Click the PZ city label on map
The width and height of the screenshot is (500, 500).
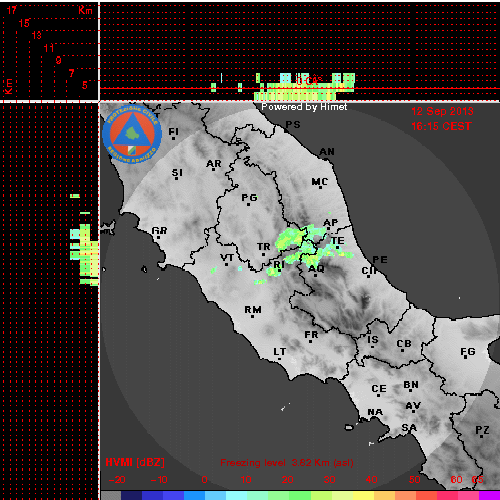[482, 430]
